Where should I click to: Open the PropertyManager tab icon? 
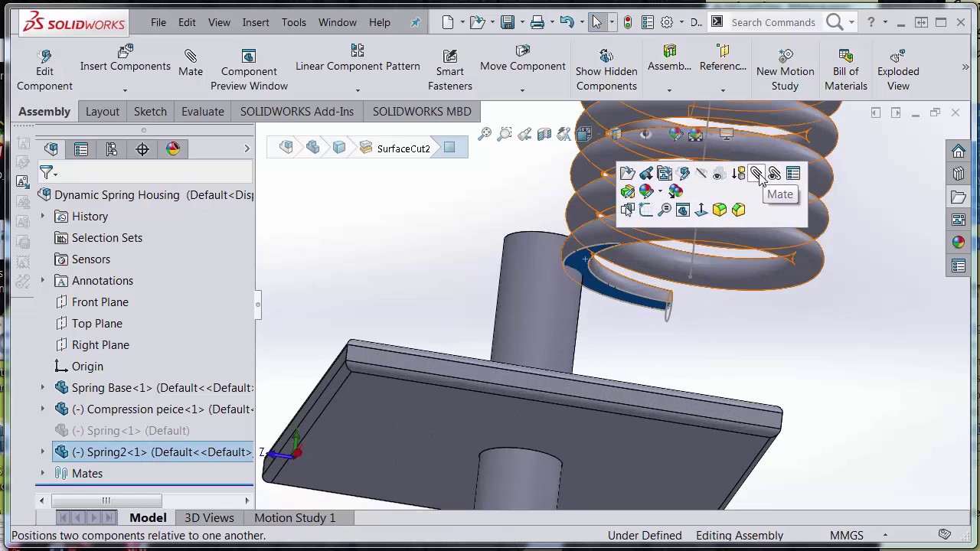[x=81, y=148]
